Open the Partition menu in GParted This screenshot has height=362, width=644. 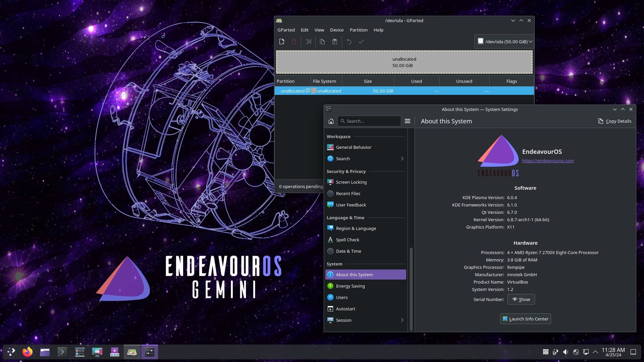(x=359, y=30)
